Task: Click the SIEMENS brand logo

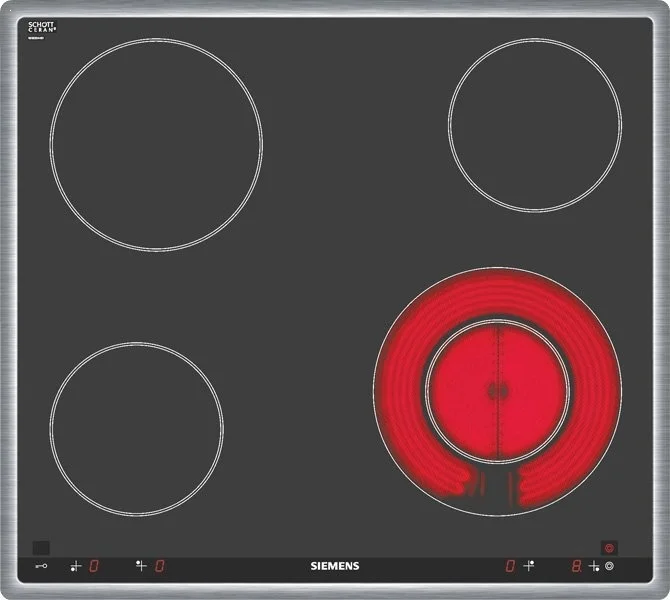Action: (335, 566)
